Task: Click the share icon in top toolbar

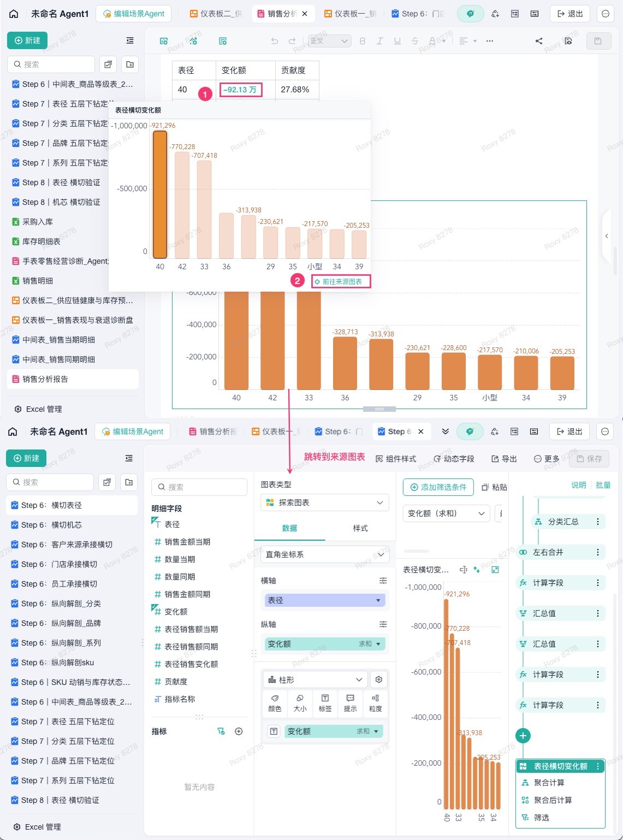Action: [538, 41]
